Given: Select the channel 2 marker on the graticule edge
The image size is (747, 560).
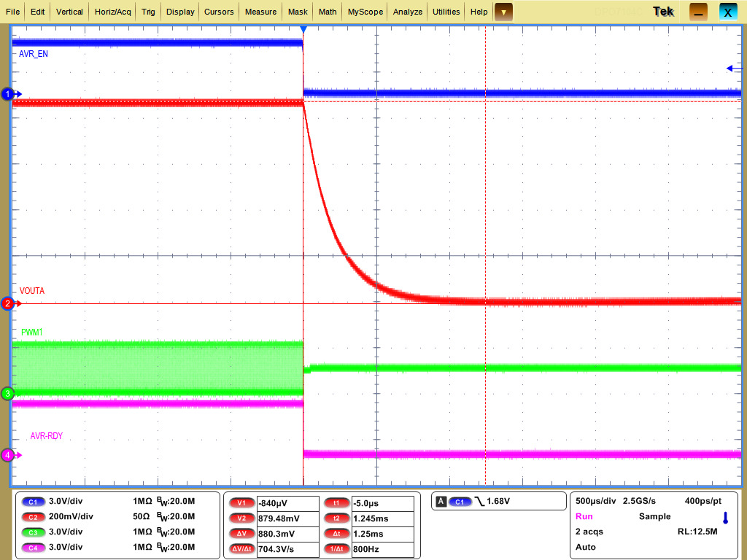Looking at the screenshot, I should pos(7,304).
